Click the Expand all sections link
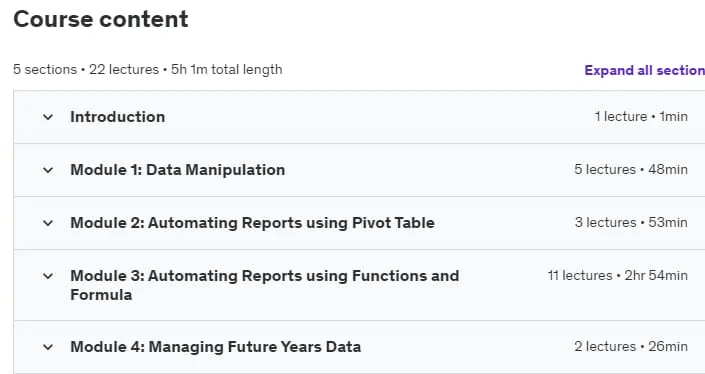 644,70
